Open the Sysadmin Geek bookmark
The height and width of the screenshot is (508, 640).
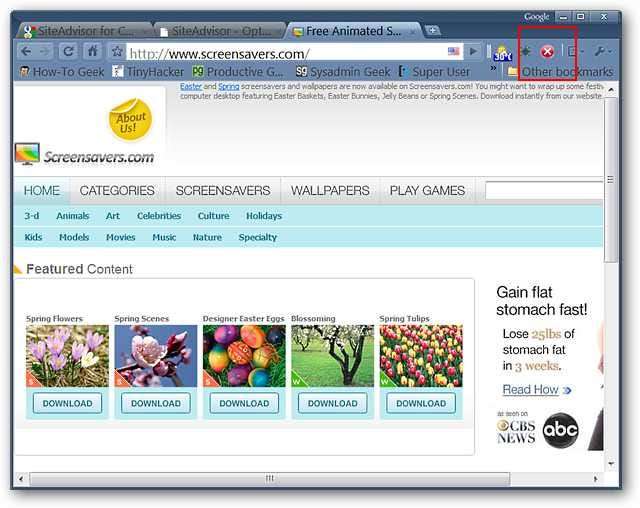[343, 72]
